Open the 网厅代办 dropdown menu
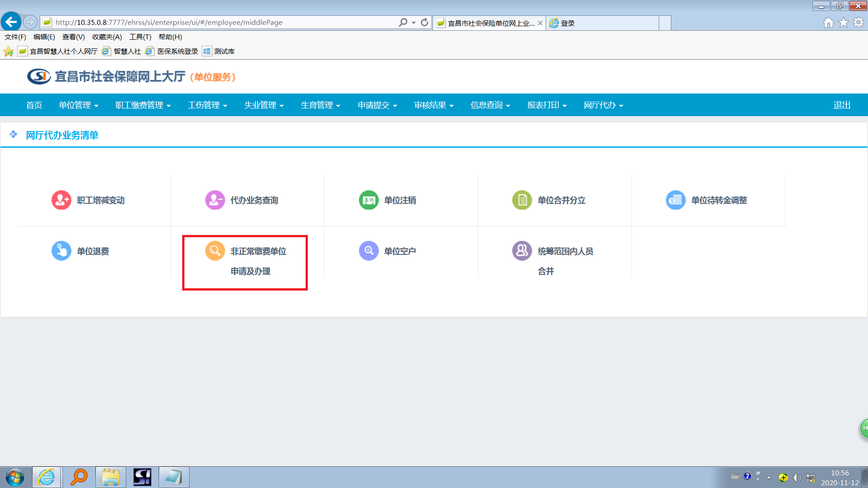 [x=603, y=105]
